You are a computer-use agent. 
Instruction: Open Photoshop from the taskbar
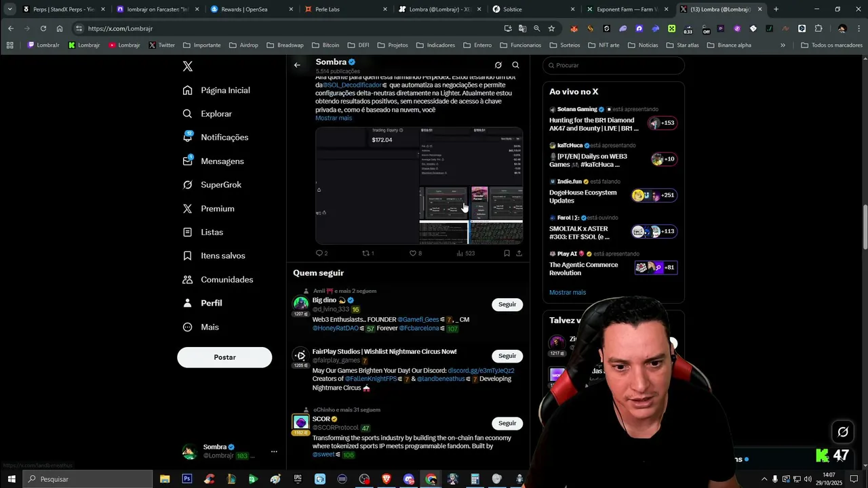click(x=187, y=479)
